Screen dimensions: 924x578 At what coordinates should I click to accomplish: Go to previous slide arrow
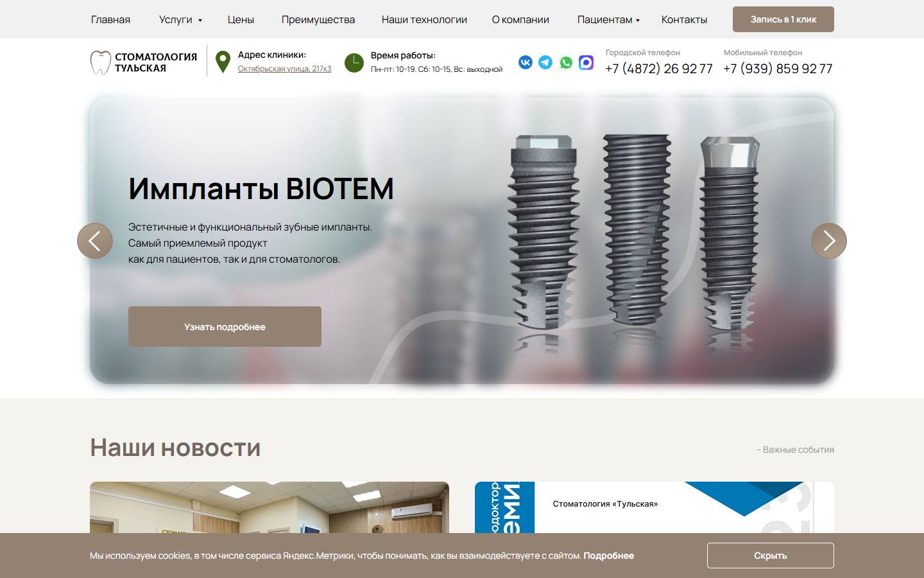coord(95,241)
